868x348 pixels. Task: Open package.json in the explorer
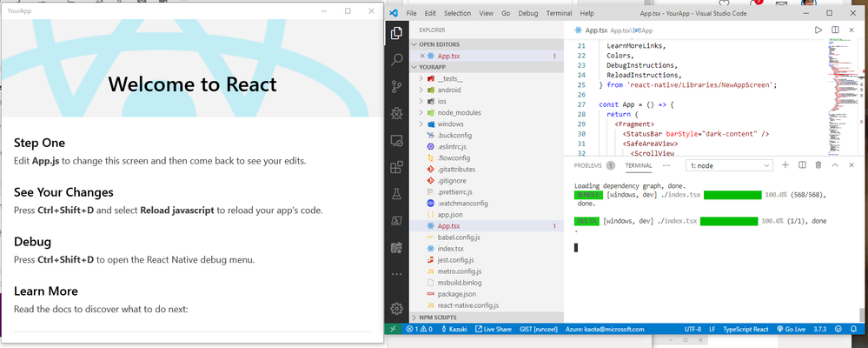click(457, 294)
